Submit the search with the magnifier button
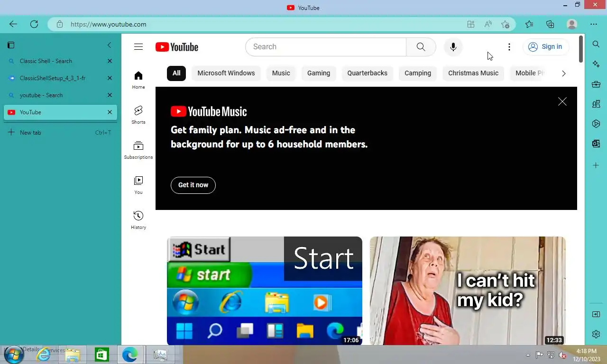The width and height of the screenshot is (607, 364). [x=421, y=47]
